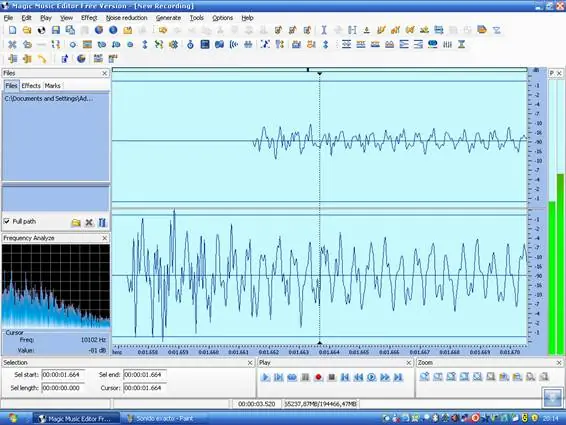
Task: Click the globe pie icon in third toolbar
Action: point(81,58)
